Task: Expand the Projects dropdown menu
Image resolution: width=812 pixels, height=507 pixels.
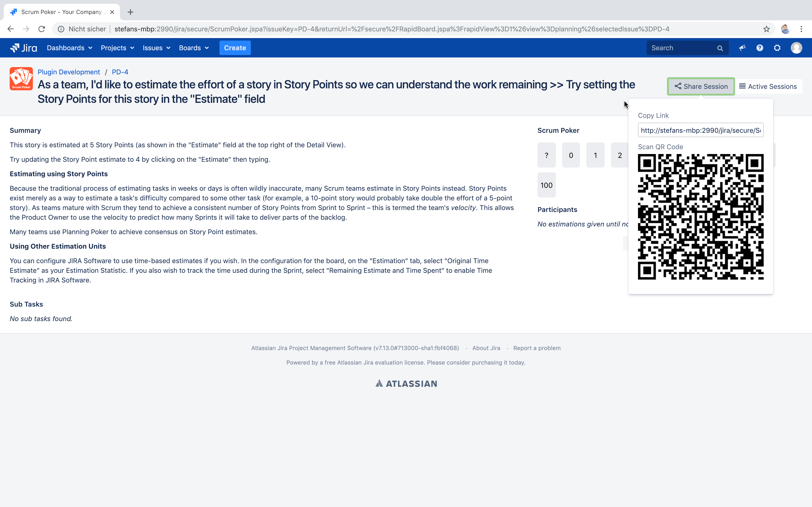Action: pyautogui.click(x=117, y=48)
